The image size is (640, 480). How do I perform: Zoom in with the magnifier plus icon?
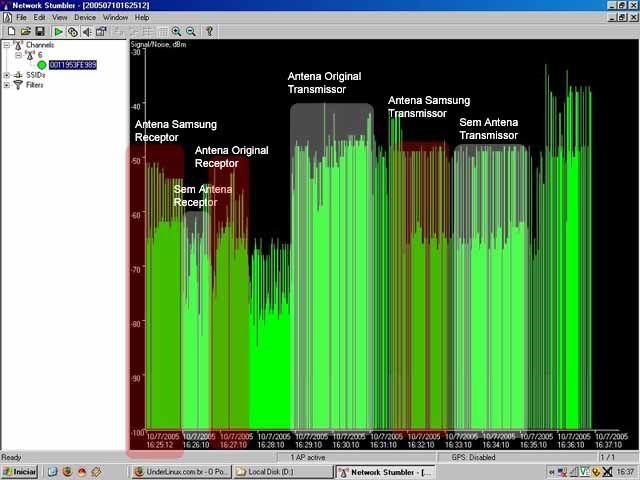(x=176, y=31)
